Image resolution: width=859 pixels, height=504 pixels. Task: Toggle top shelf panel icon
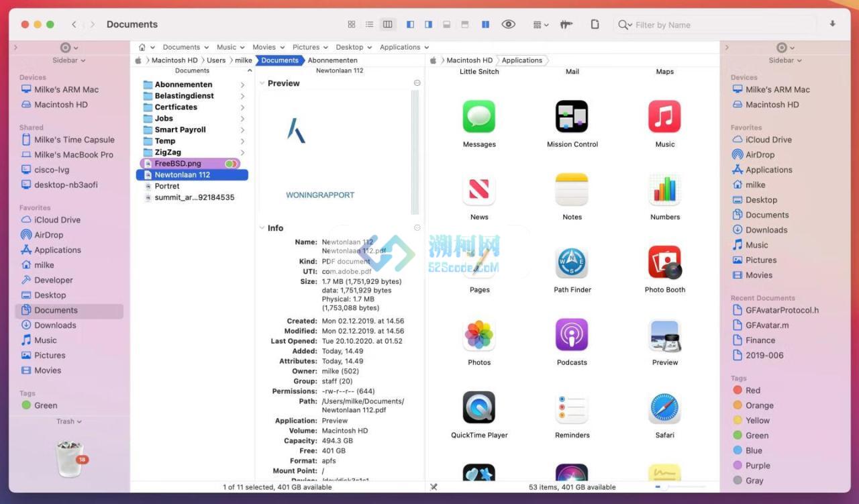click(x=464, y=24)
